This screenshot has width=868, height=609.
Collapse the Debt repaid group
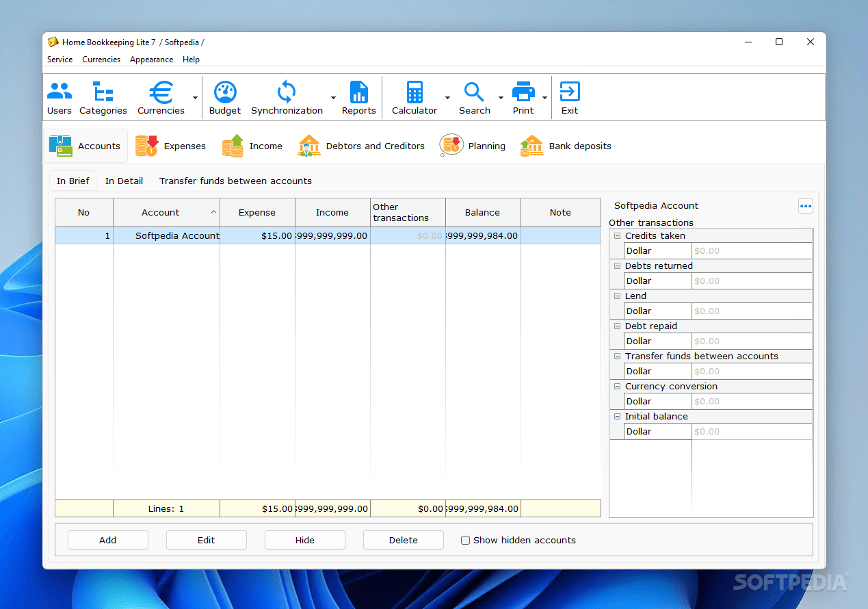[617, 326]
